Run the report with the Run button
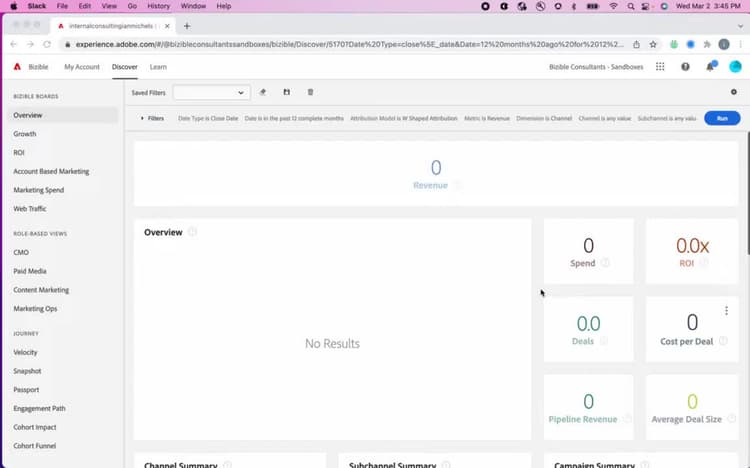Viewport: 750px width, 468px height. [x=722, y=118]
